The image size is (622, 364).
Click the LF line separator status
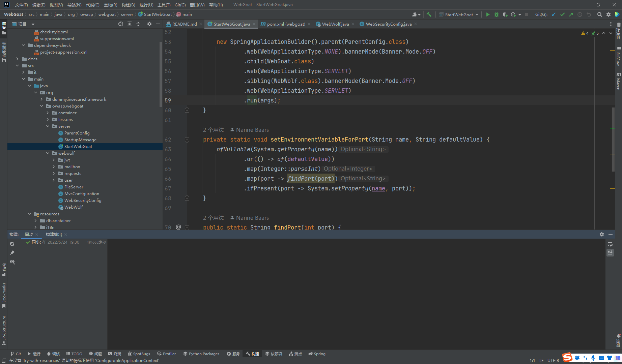click(541, 360)
